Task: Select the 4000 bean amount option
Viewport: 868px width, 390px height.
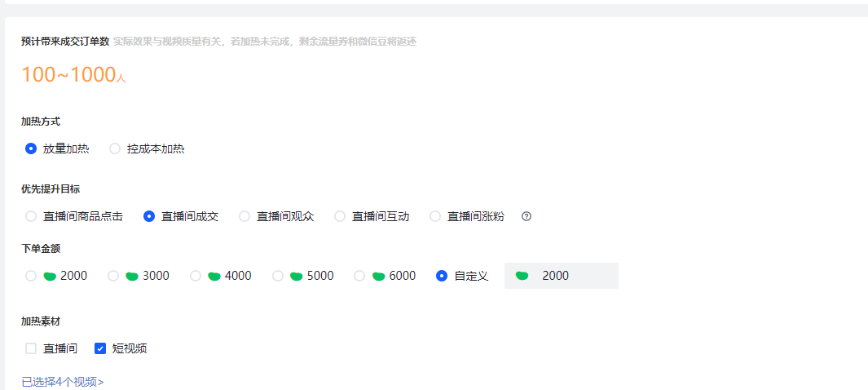Action: point(196,276)
